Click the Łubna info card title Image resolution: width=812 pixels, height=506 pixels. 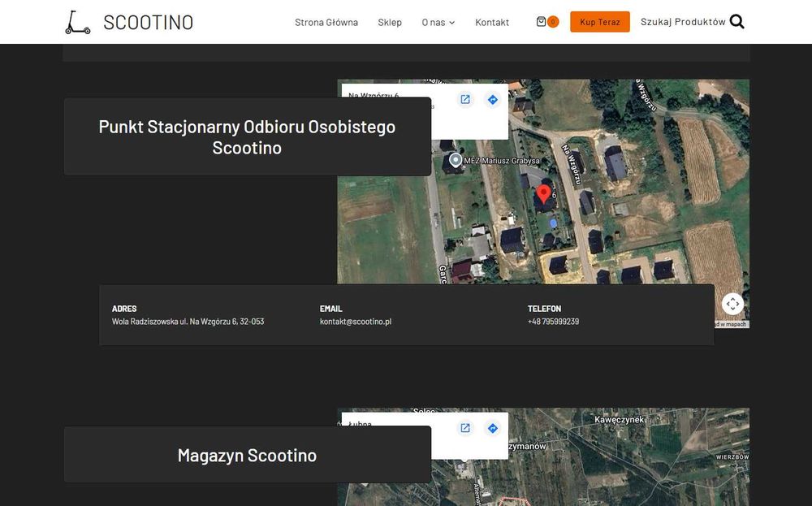[x=360, y=424]
